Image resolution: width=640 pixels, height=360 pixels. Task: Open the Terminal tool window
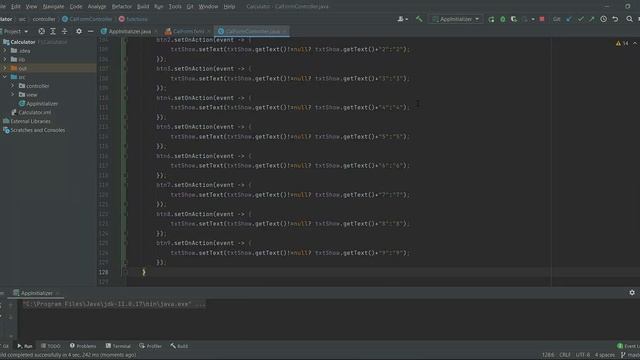click(x=118, y=346)
